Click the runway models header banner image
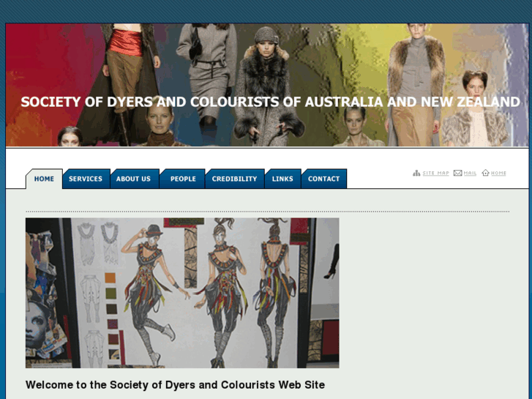The height and width of the screenshot is (399, 532). point(267,85)
